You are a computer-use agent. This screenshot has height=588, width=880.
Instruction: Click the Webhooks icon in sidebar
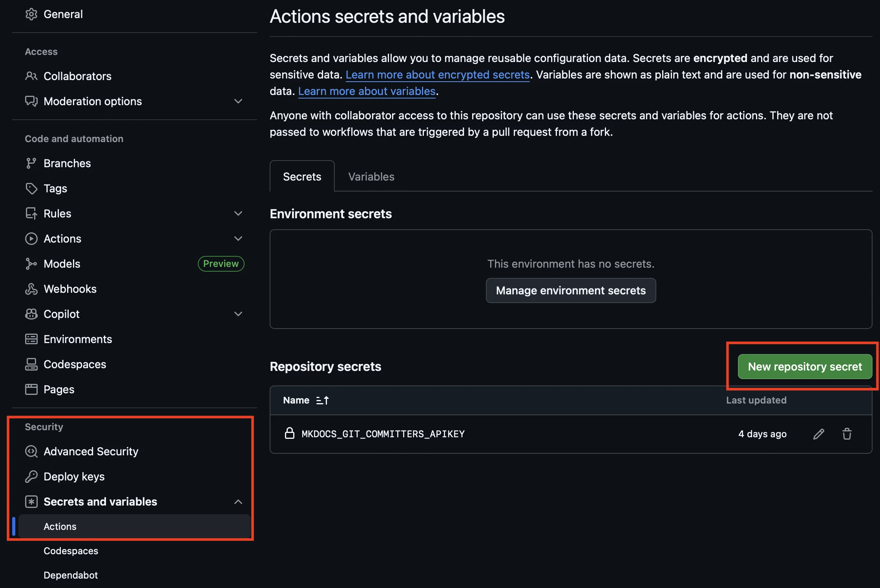(31, 289)
